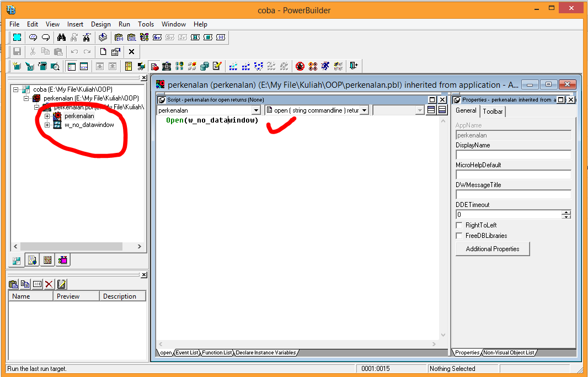The image size is (588, 377).
Task: Click the Uncomment selection toolbar icon
Action: pos(46,37)
